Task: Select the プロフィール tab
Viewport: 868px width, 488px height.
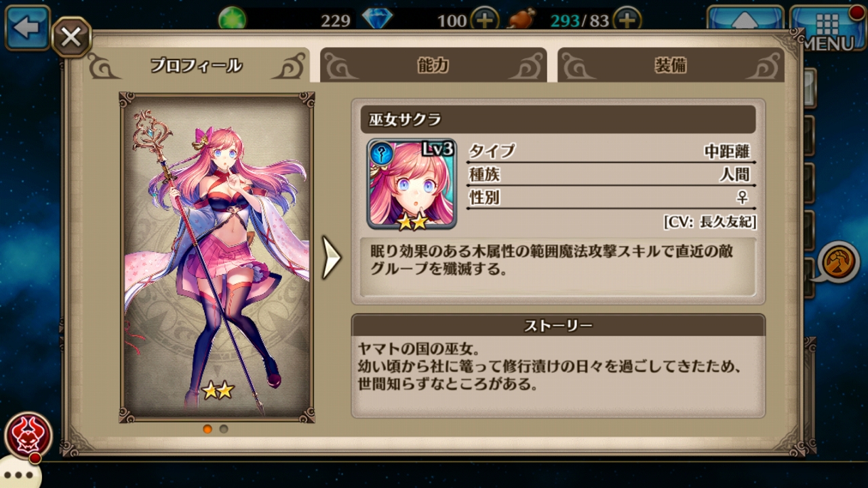Action: point(196,66)
